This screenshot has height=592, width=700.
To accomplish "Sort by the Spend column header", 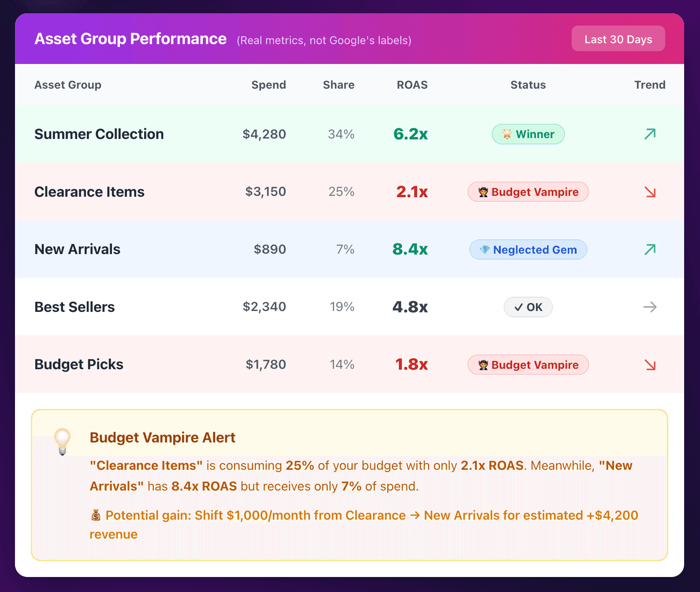I will (x=268, y=85).
